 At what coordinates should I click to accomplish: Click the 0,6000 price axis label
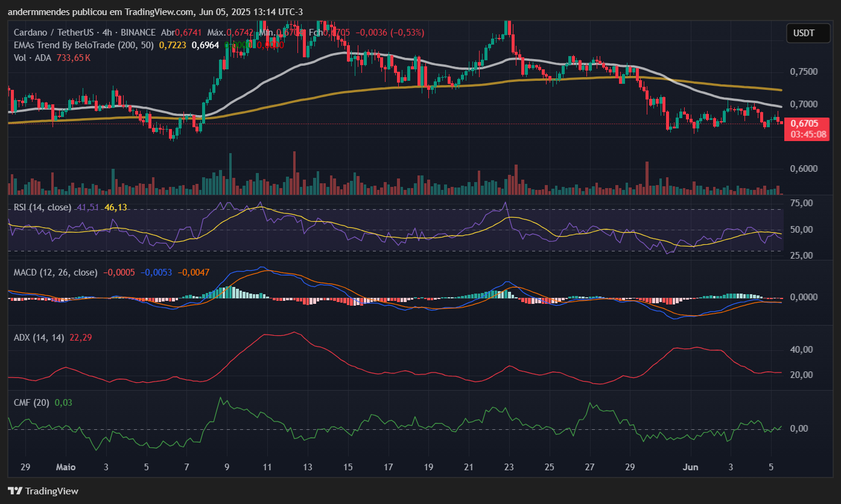tap(804, 169)
